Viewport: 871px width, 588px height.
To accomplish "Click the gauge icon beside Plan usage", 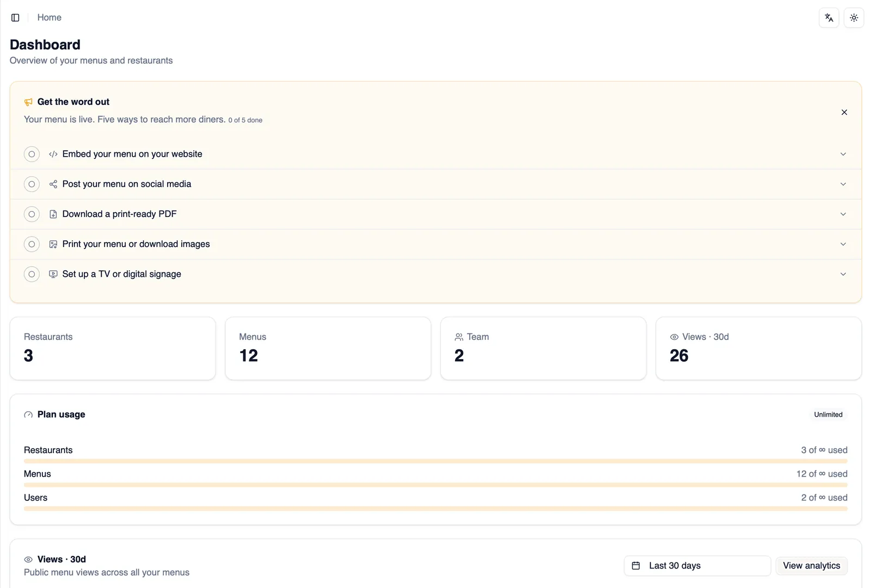I will [x=28, y=414].
